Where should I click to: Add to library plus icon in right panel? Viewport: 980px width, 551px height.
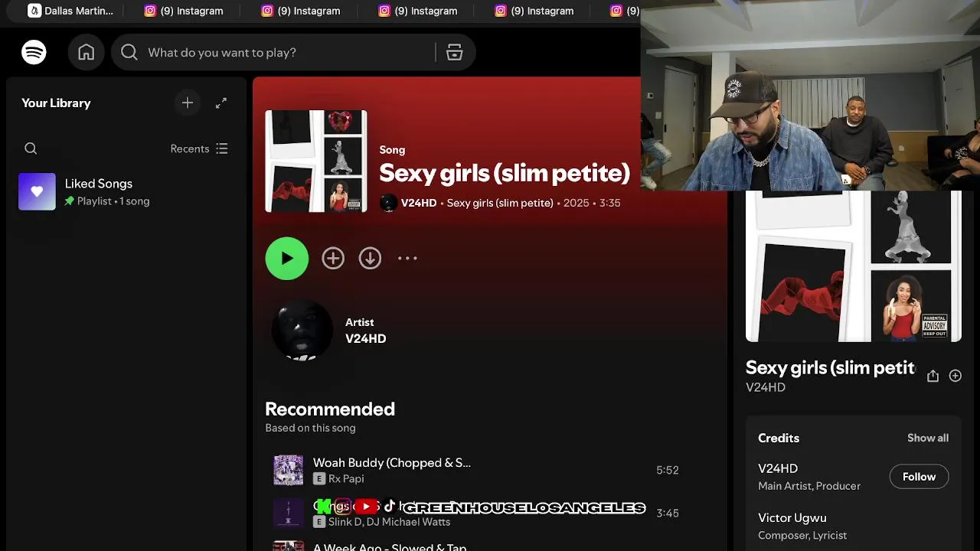955,376
